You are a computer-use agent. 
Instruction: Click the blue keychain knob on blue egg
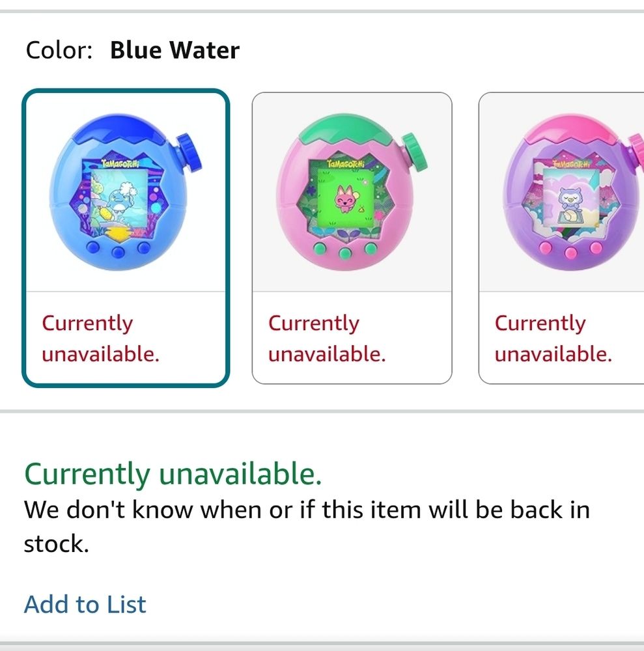(x=189, y=152)
